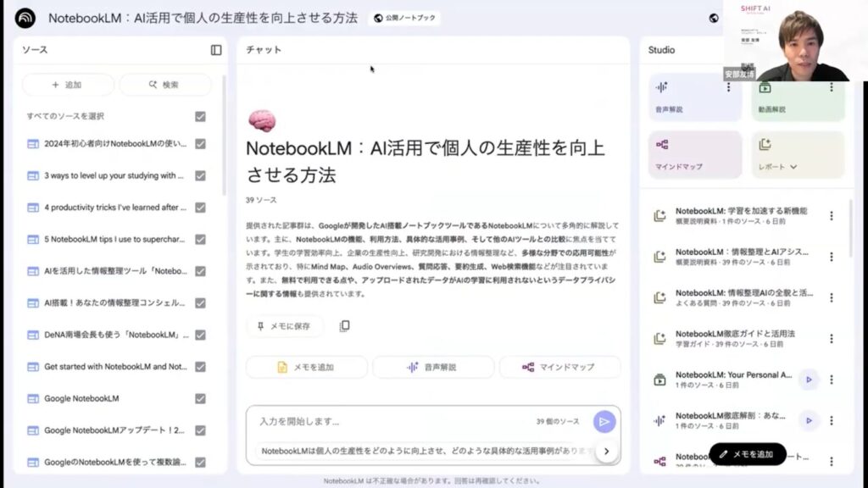Focus the 入力を開始します chat input field
868x488 pixels.
(x=393, y=422)
